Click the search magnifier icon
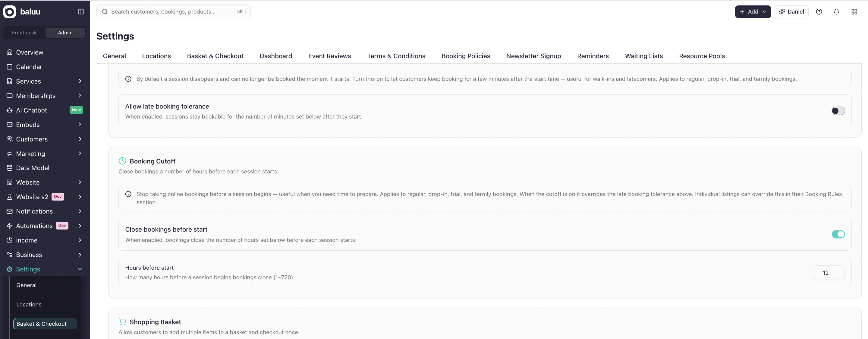Image resolution: width=868 pixels, height=339 pixels. tap(105, 11)
